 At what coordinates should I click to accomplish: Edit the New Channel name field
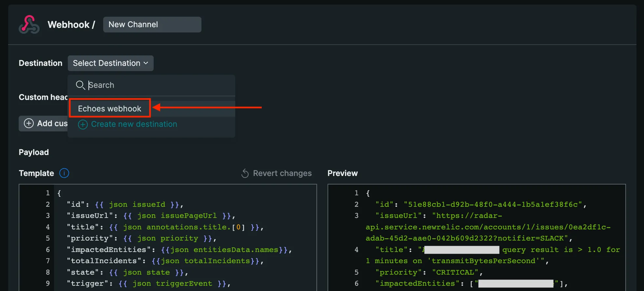152,25
